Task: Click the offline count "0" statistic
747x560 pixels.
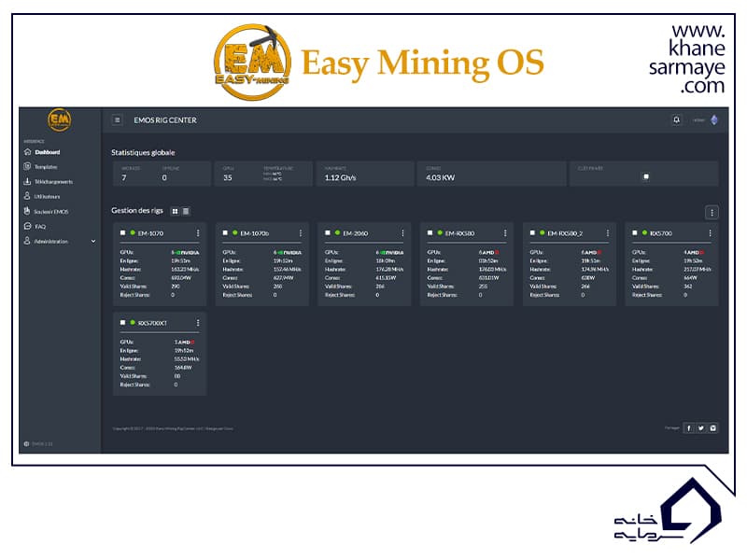Action: pyautogui.click(x=164, y=177)
